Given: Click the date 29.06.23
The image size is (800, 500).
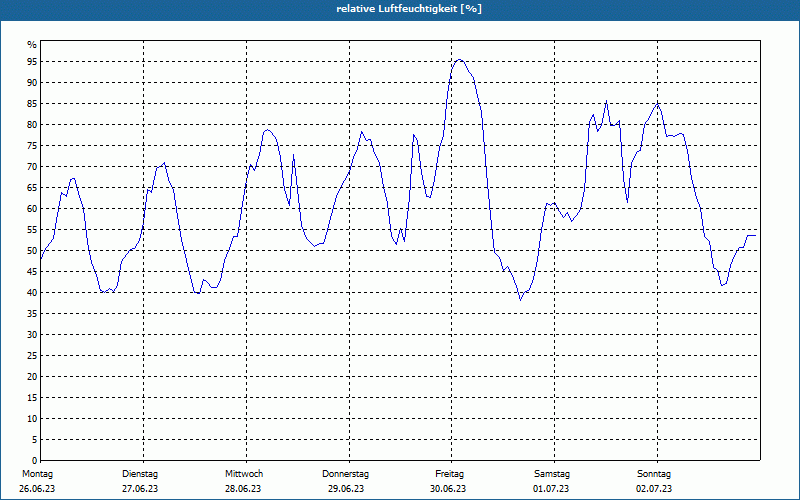Looking at the screenshot, I should point(346,489).
